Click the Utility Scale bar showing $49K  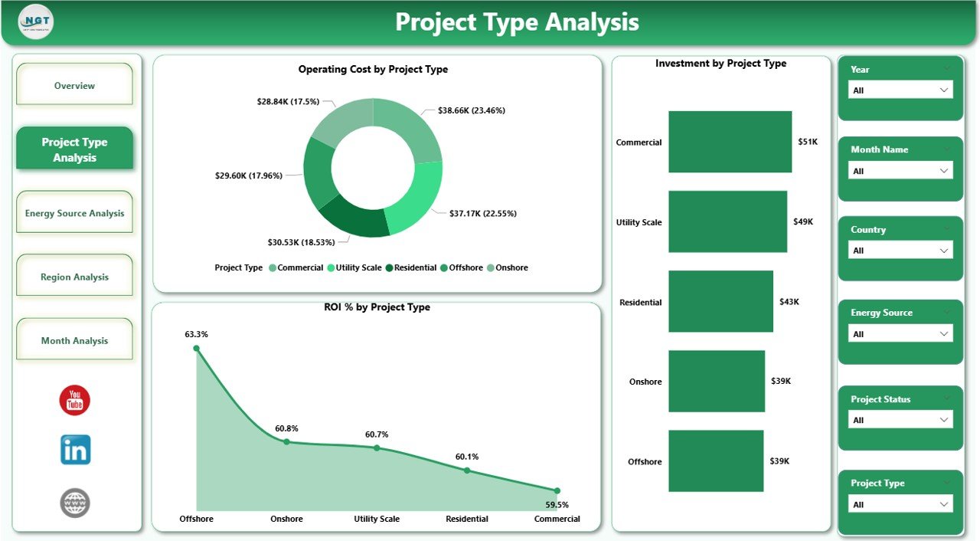pos(727,221)
